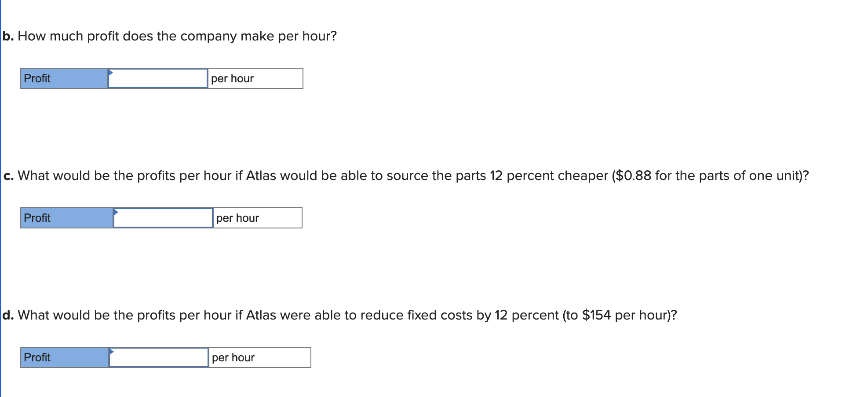
Task: Click the blue triangle marker in question b's field
Action: point(111,72)
